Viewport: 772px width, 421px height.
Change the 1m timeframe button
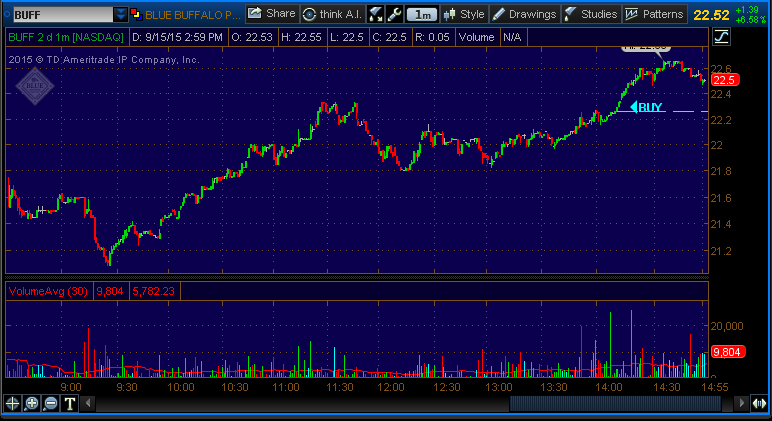[422, 15]
